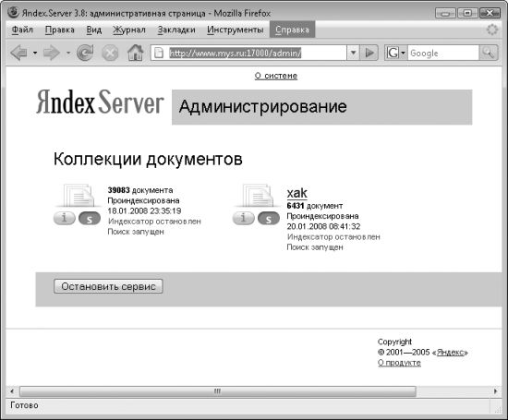Open the Закладки menu

coord(176,30)
